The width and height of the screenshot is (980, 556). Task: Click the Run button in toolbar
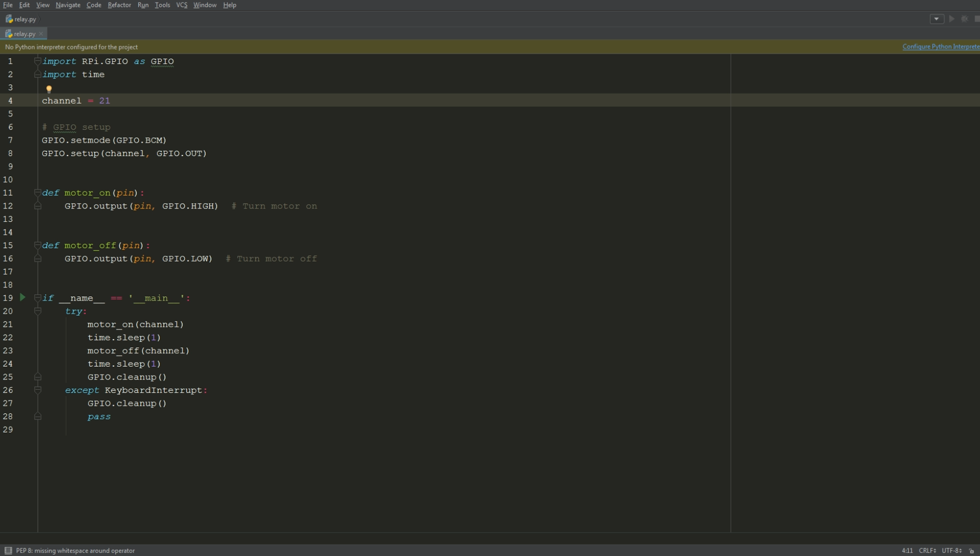coord(952,19)
